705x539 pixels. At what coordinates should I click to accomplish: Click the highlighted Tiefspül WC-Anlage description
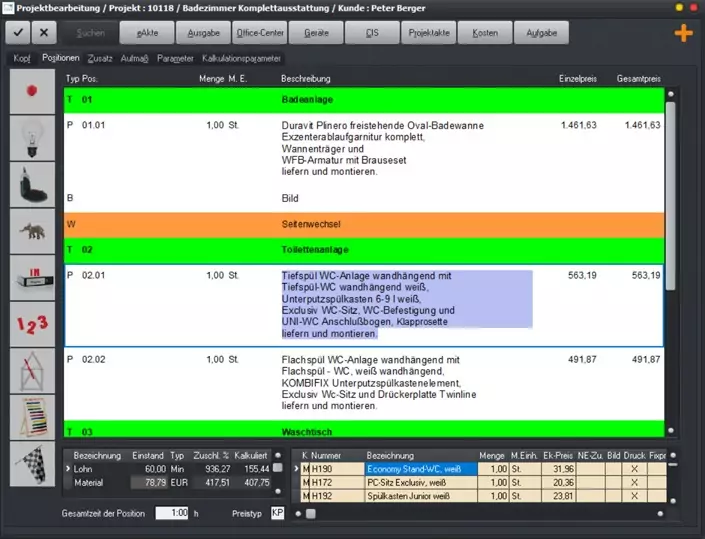[407, 305]
